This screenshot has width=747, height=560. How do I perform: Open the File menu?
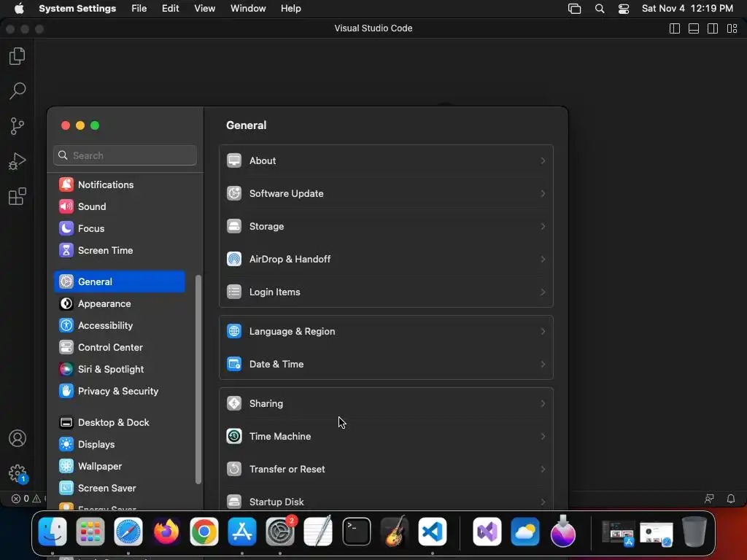click(139, 9)
